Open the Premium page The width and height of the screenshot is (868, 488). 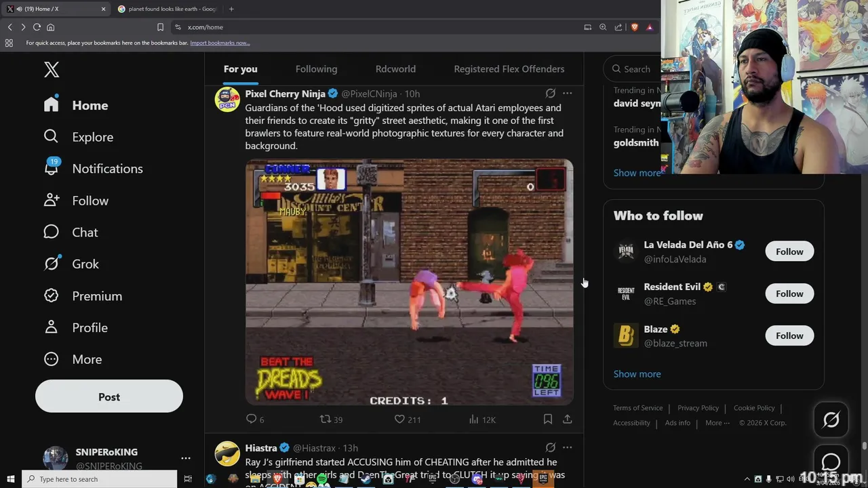pos(83,296)
